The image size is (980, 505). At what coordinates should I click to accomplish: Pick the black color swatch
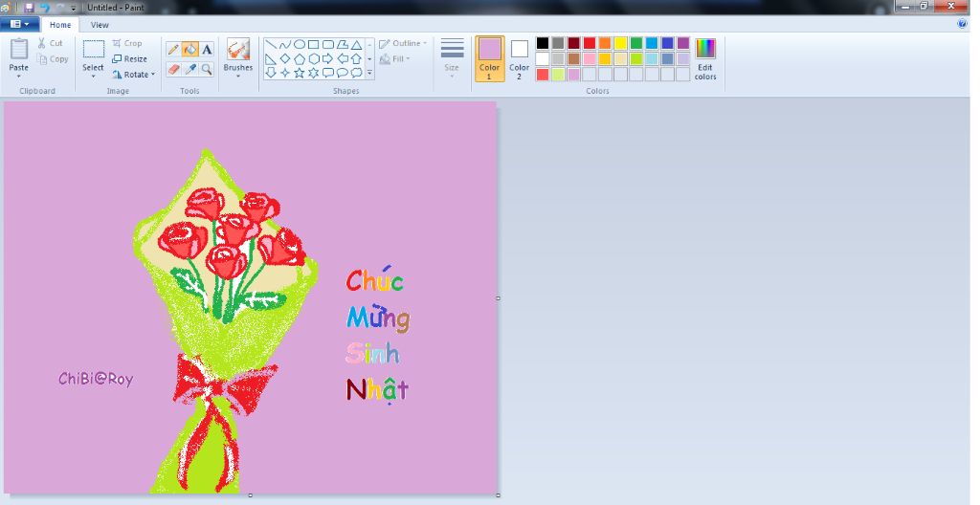point(543,43)
